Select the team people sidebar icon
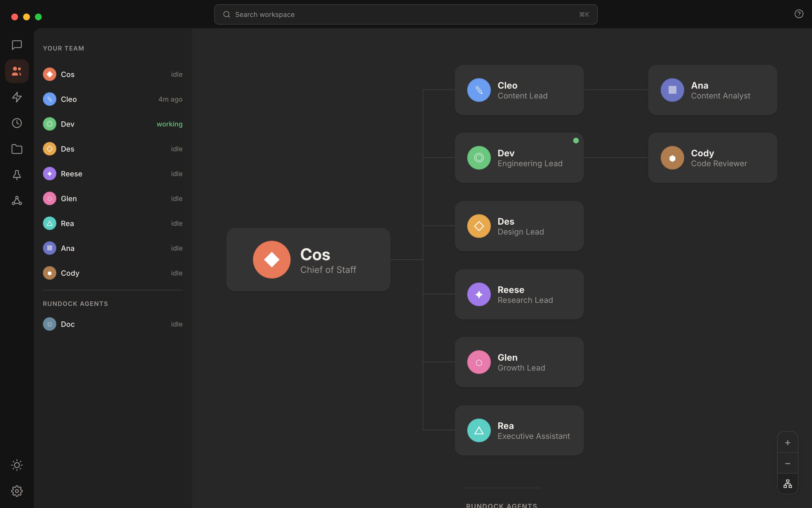This screenshot has width=812, height=508. [17, 71]
